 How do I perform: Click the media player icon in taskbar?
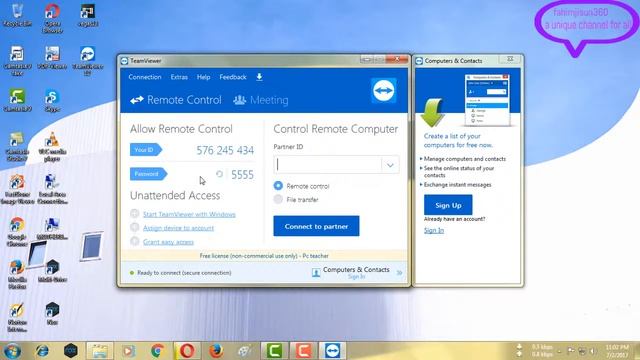(x=128, y=351)
